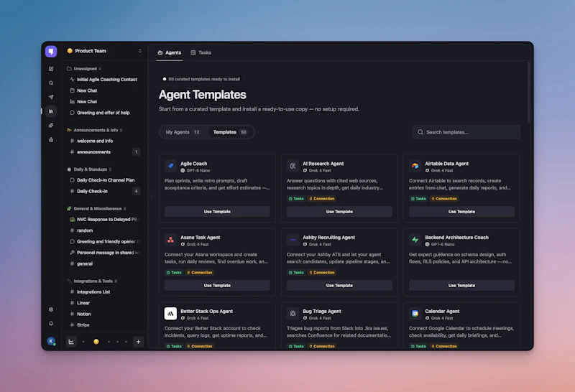The image size is (575, 392).
Task: Click the paper plane icon in rail
Action: click(x=51, y=97)
